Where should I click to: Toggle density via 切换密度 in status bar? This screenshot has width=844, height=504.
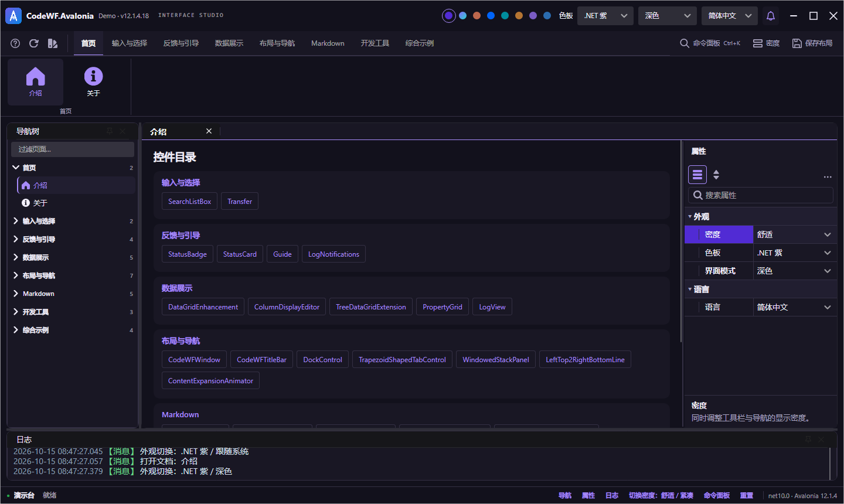(661, 496)
